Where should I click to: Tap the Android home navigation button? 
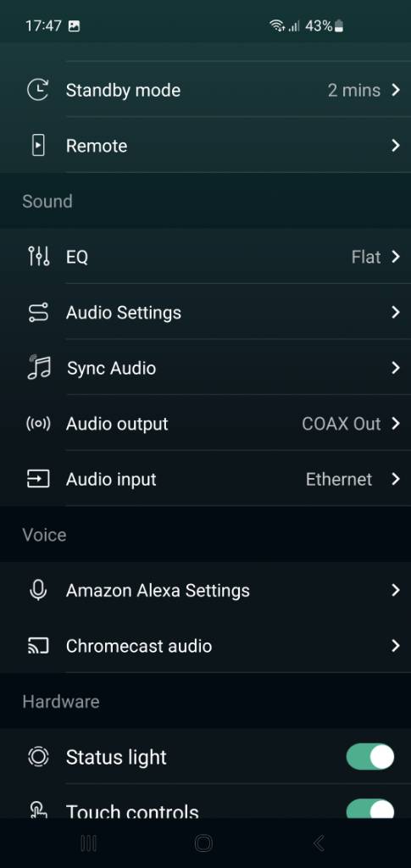click(203, 843)
